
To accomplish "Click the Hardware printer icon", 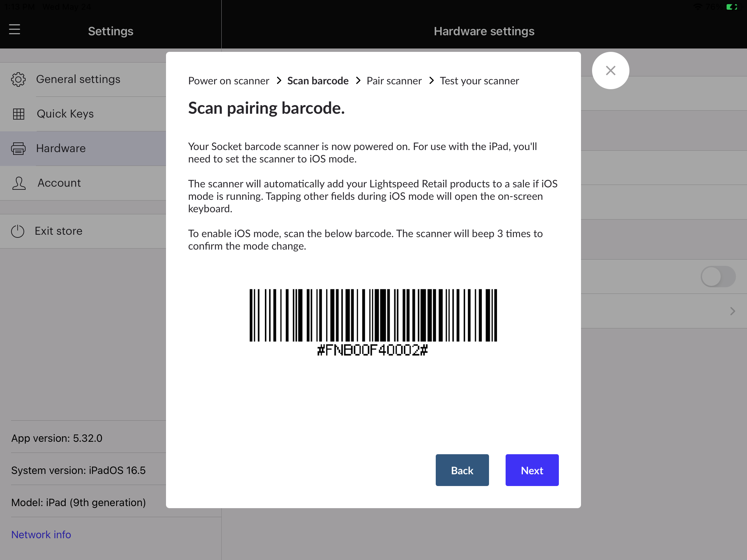I will [18, 149].
